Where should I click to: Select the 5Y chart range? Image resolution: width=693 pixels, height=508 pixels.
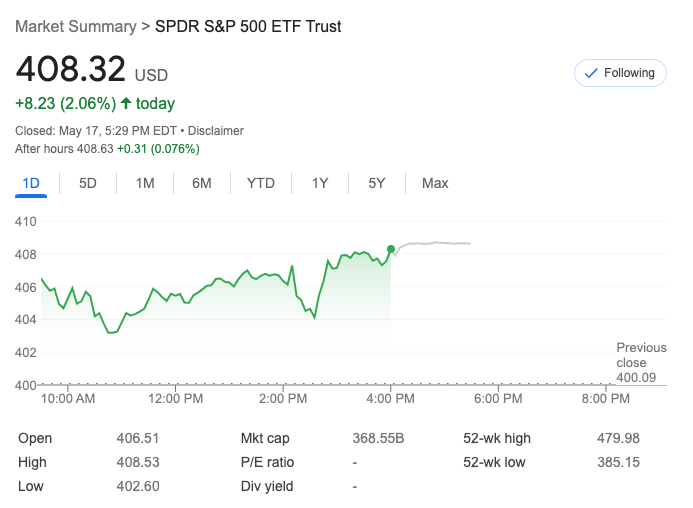pyautogui.click(x=377, y=183)
